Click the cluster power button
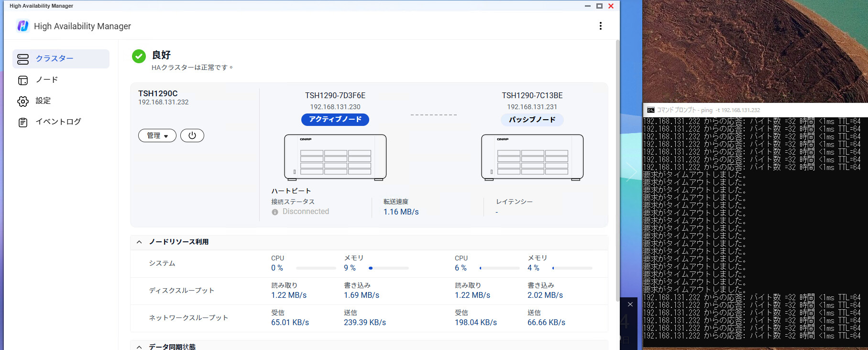 [x=192, y=135]
